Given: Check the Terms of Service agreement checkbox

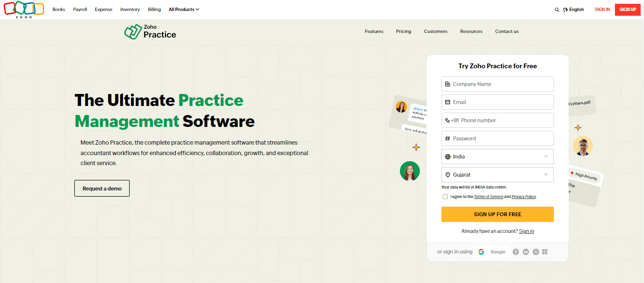Looking at the screenshot, I should pyautogui.click(x=445, y=196).
